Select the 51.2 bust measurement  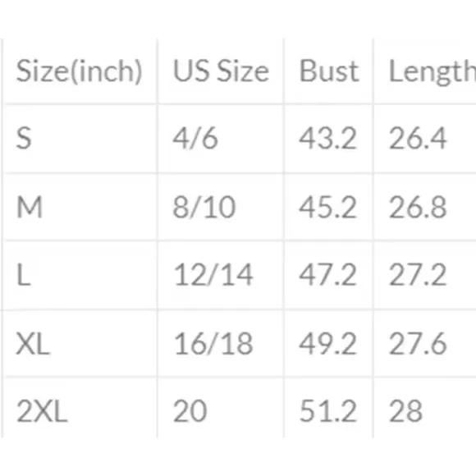[327, 411]
